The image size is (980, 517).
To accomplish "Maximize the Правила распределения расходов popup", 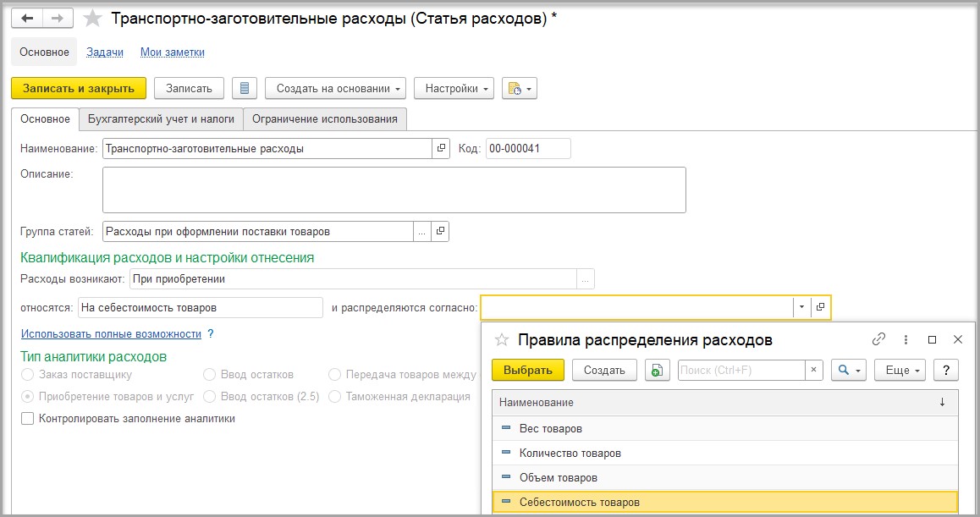I will pos(932,339).
